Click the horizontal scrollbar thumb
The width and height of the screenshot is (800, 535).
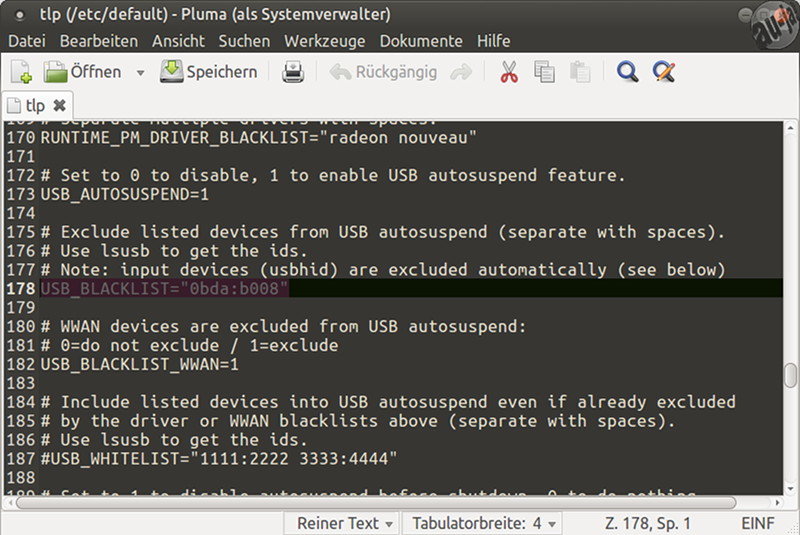(x=376, y=503)
